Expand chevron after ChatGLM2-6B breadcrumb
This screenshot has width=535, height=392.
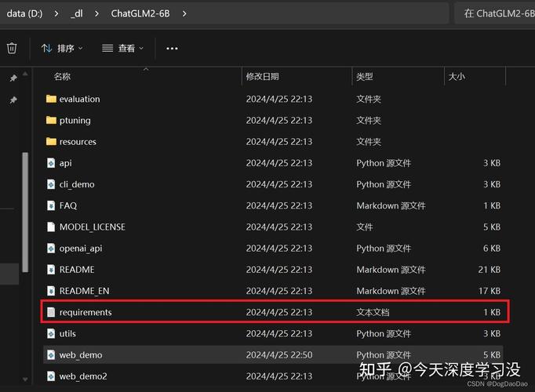click(184, 13)
